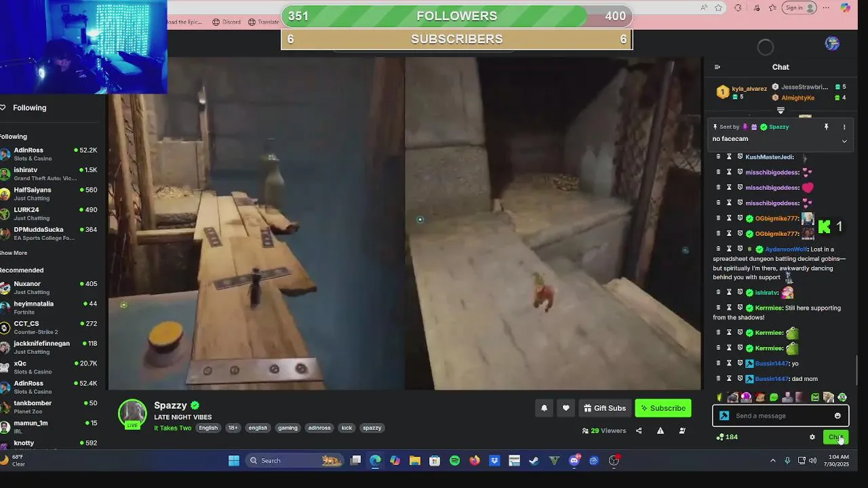Open CCT_CS Counter-Strike 2 channel
868x488 pixels.
point(49,327)
